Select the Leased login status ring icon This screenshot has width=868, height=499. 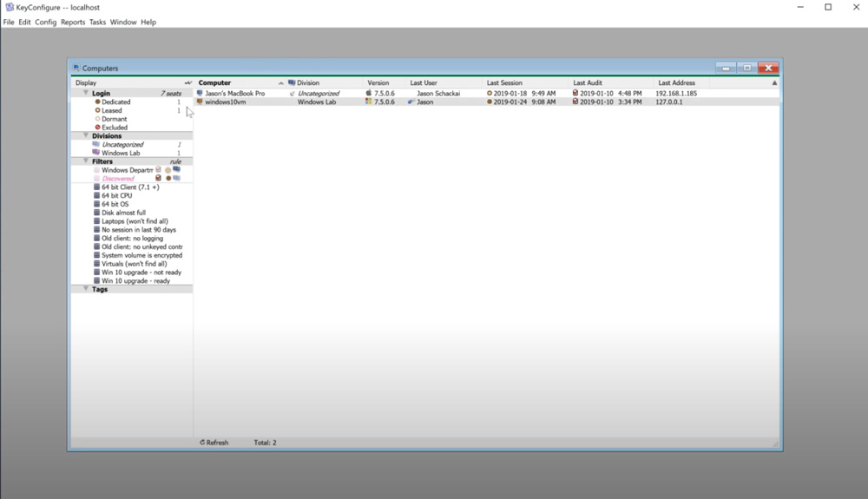[97, 110]
